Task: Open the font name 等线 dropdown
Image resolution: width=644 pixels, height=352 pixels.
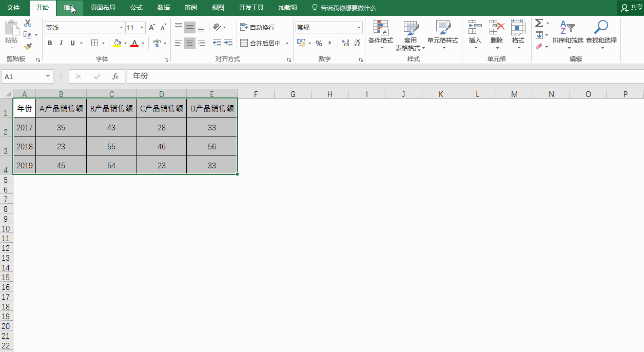Action: click(122, 28)
